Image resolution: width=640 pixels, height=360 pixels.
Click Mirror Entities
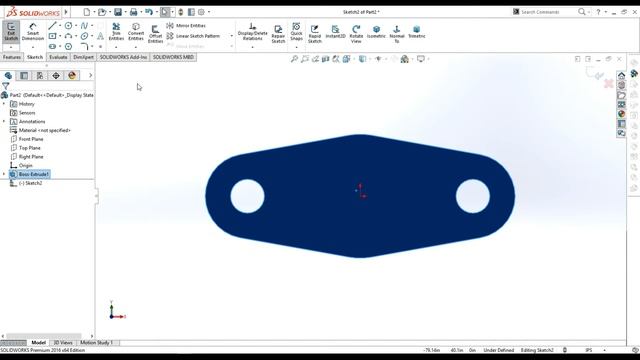pyautogui.click(x=186, y=26)
